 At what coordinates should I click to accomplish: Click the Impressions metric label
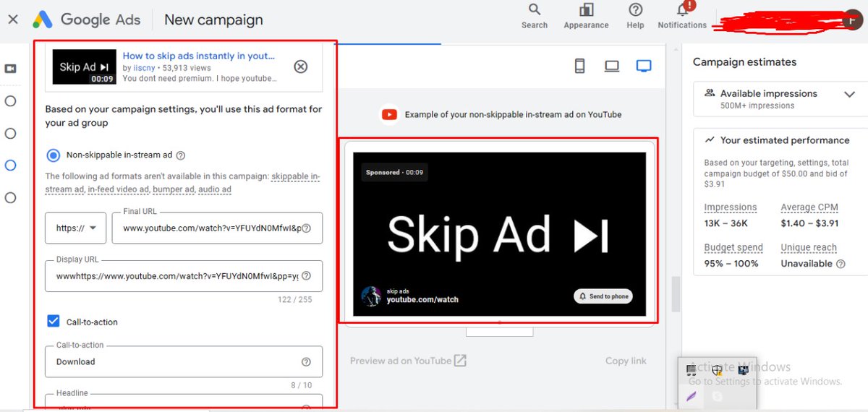pos(731,207)
